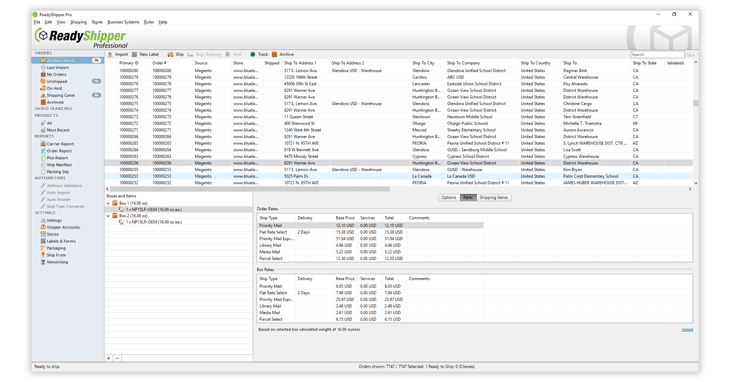This screenshot has width=730, height=382.
Task: Click the Import toolbar button
Action: (118, 54)
